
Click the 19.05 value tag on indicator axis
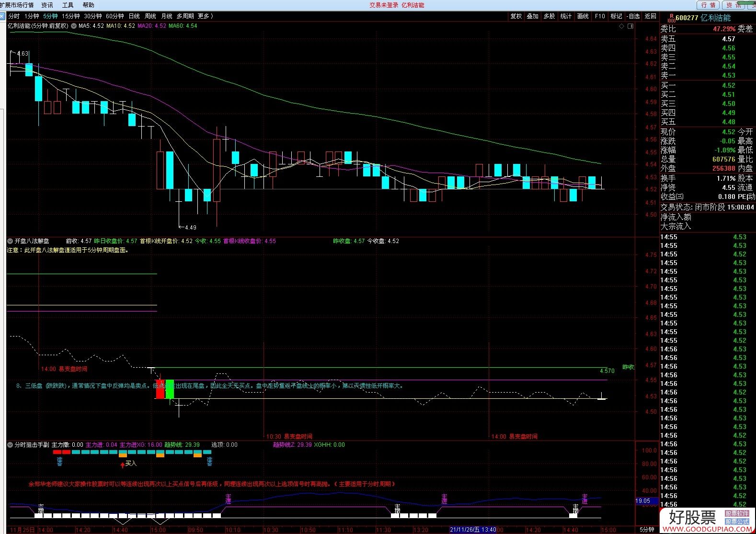pos(643,501)
